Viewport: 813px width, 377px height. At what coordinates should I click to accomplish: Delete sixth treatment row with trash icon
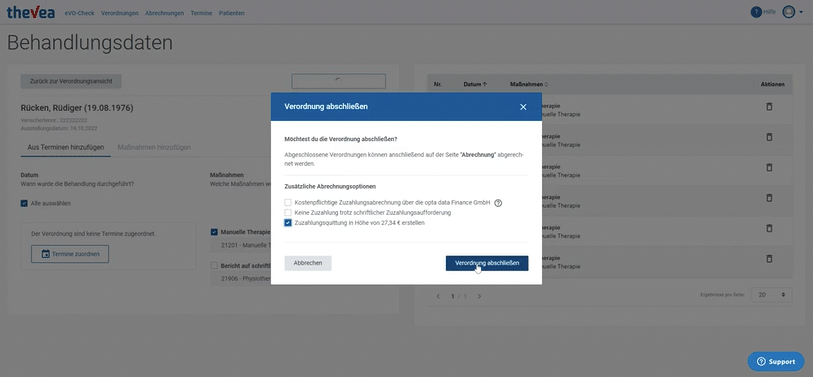coord(769,258)
